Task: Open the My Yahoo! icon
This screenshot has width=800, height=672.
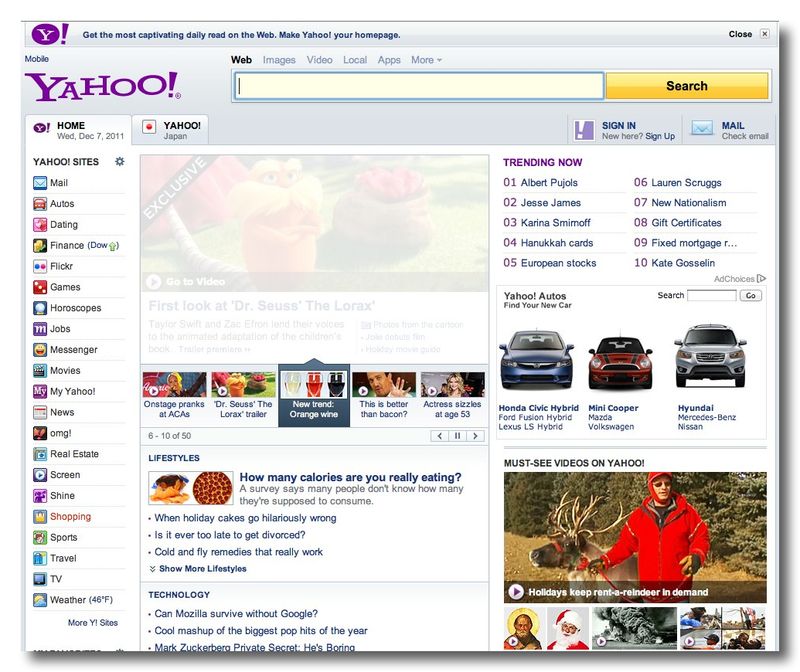Action: pos(40,391)
